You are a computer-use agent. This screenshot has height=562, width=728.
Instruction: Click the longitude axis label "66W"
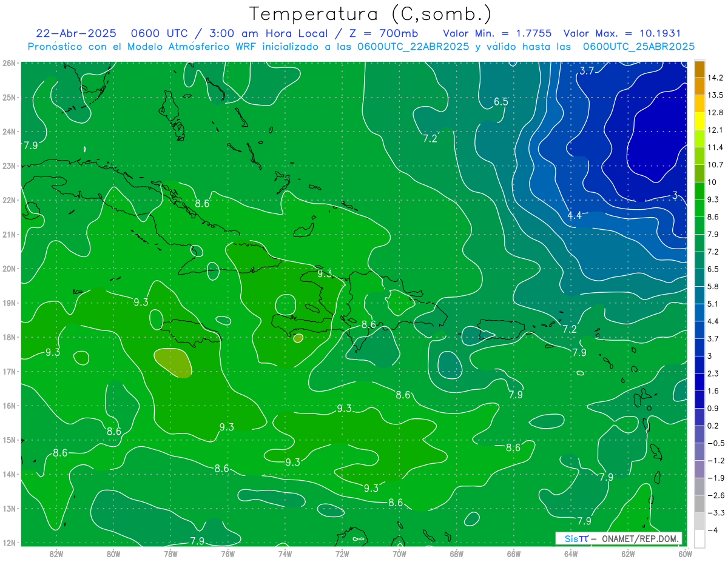pos(514,554)
